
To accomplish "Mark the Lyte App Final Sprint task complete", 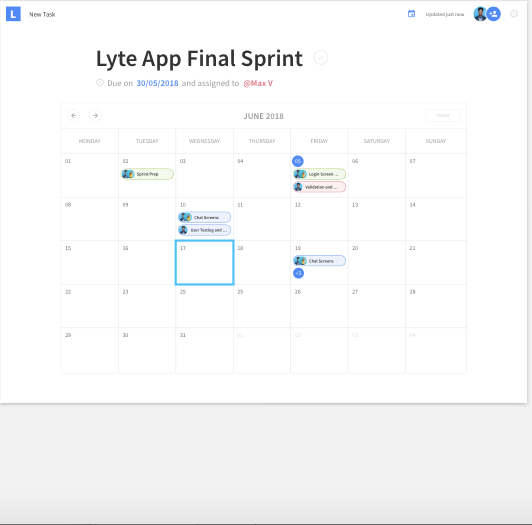I will coord(321,57).
